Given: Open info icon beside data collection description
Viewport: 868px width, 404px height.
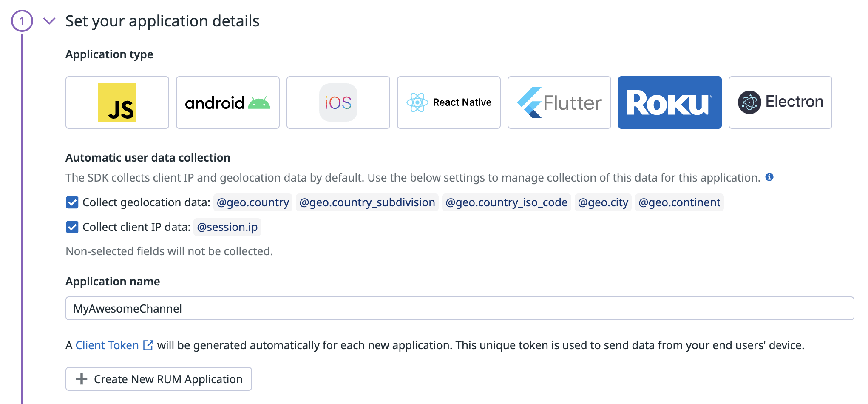Looking at the screenshot, I should 769,177.
